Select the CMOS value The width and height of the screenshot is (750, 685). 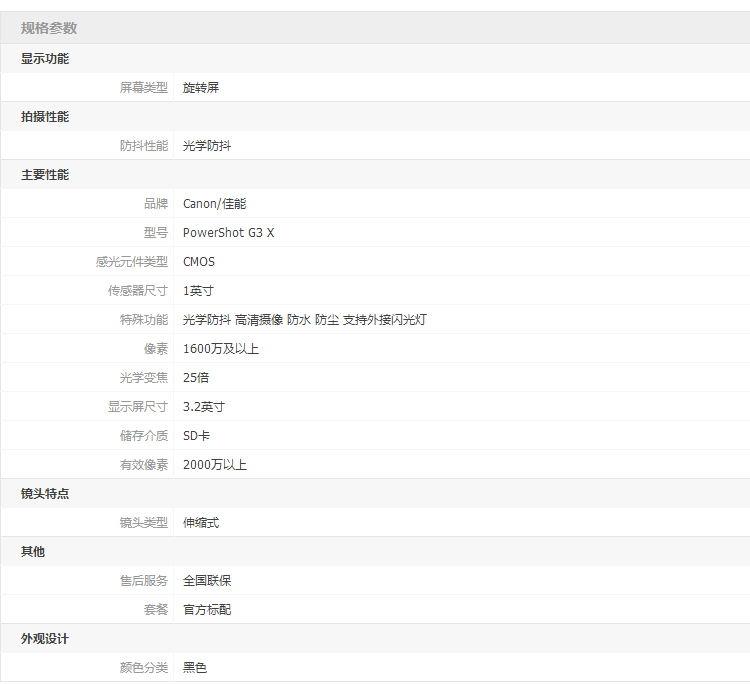click(199, 262)
